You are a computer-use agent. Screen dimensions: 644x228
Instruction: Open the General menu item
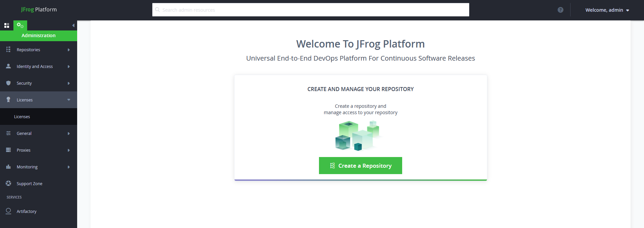click(x=39, y=133)
